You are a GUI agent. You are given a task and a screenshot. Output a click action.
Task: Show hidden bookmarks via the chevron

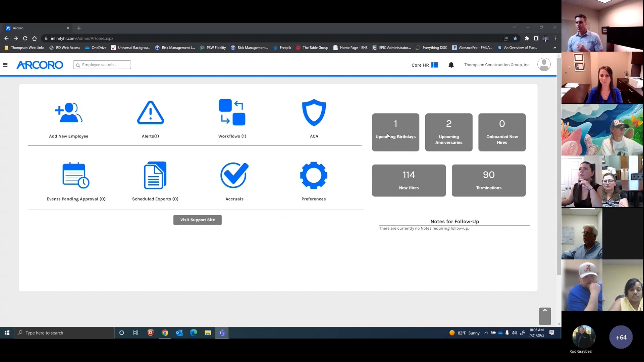tap(555, 48)
